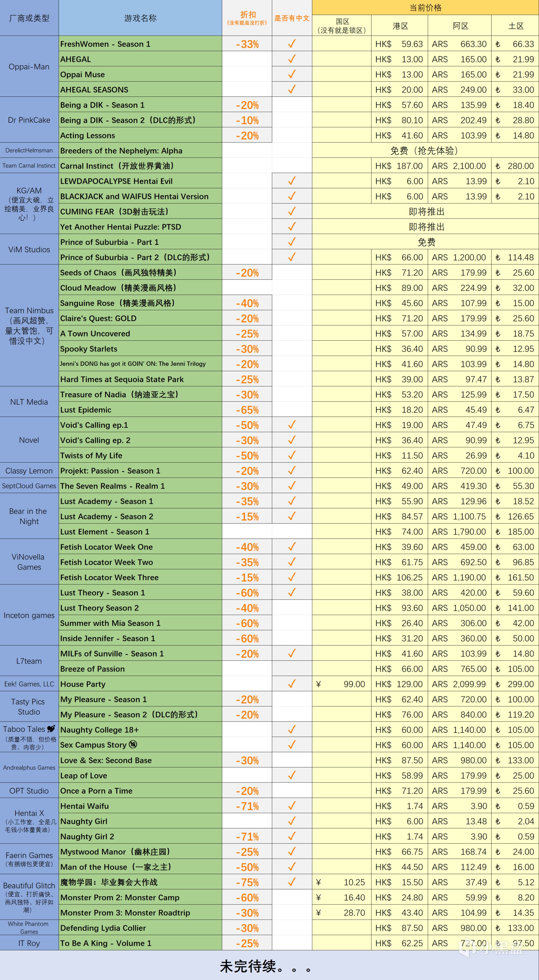The height and width of the screenshot is (980, 539).
Task: Click the checkmark for Prince of Suburbia - Part 1
Action: click(292, 242)
